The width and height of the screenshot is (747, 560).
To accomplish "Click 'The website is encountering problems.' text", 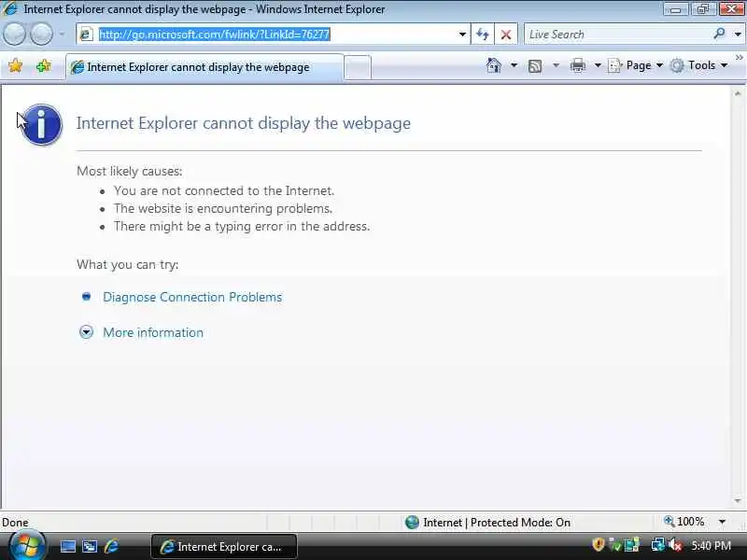I will coord(223,208).
